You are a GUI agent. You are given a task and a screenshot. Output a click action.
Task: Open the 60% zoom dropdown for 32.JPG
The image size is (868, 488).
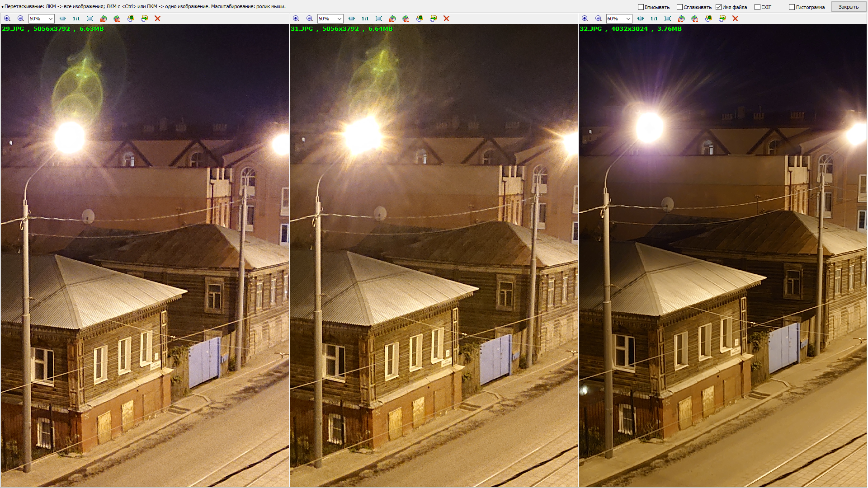coord(628,19)
